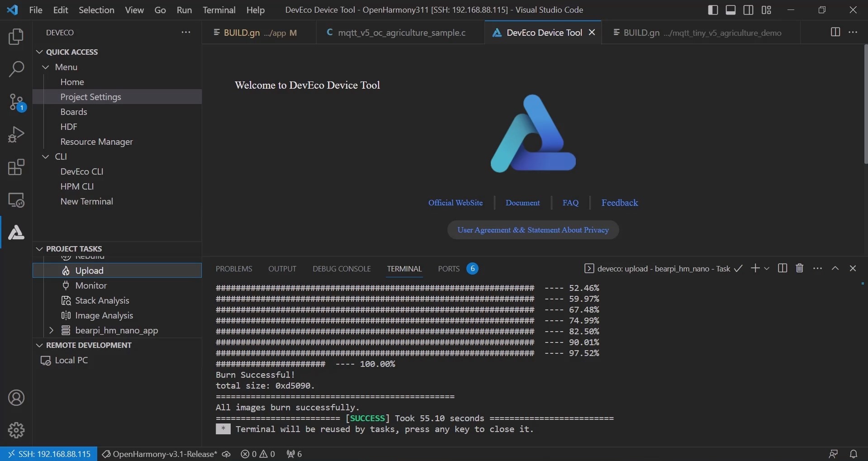Toggle bottom panel visibility in title bar
This screenshot has width=868, height=461.
pyautogui.click(x=730, y=10)
